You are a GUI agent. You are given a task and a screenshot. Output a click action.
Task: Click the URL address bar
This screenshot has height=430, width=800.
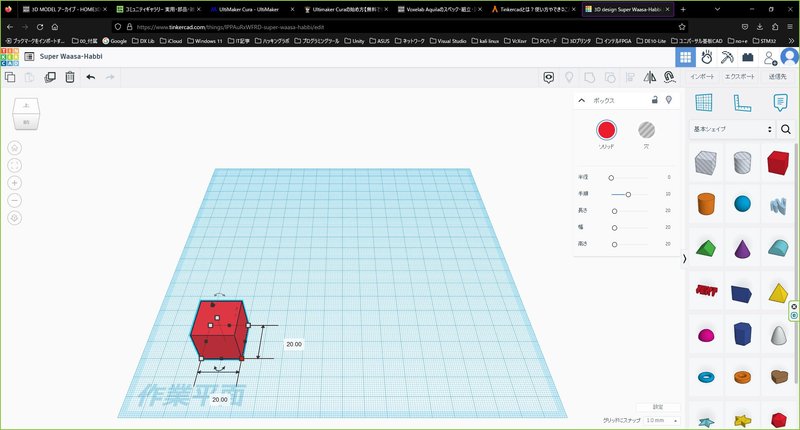tap(398, 27)
